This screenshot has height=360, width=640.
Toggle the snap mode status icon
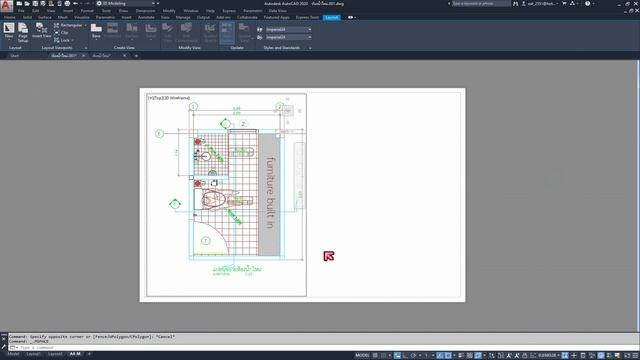(x=383, y=356)
